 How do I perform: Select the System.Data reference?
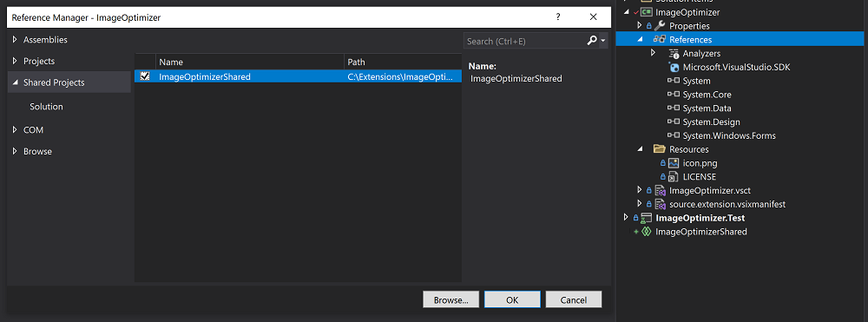click(707, 108)
